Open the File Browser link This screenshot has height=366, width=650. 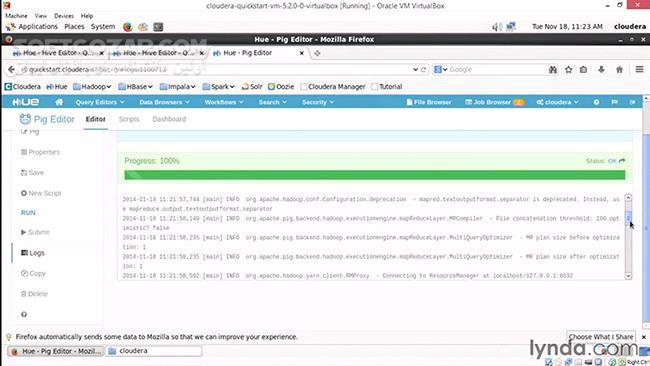click(x=429, y=102)
